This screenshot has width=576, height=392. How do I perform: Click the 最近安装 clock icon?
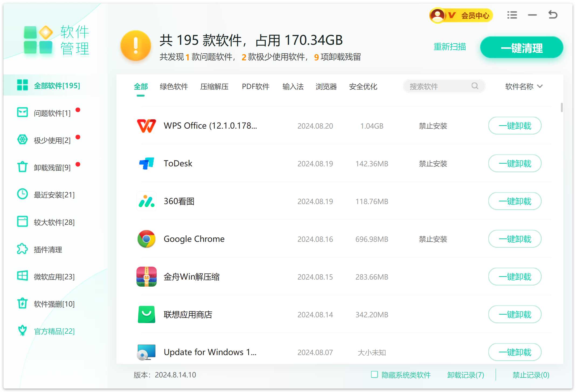22,194
